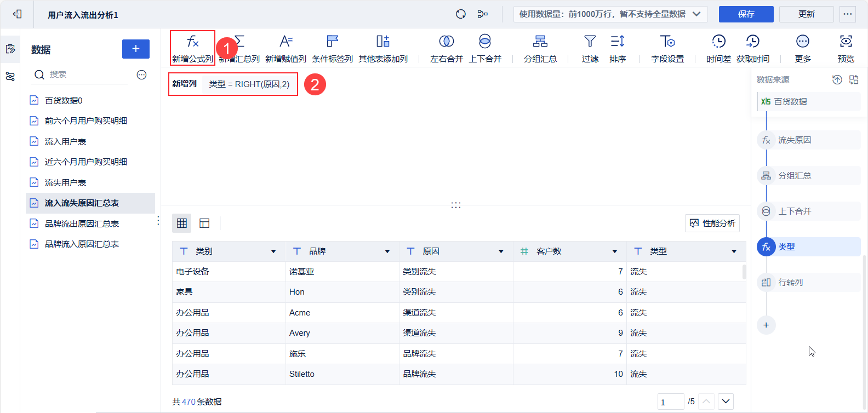Toggle the data source layout icon

coord(854,80)
